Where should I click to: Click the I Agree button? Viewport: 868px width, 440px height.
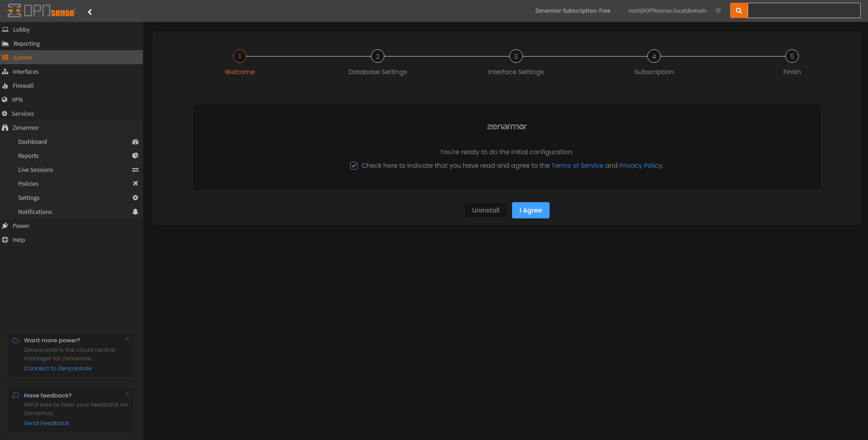[x=531, y=210]
